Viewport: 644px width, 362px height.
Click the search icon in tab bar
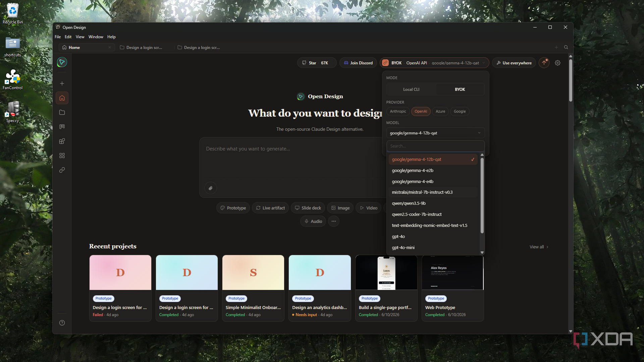click(x=566, y=47)
